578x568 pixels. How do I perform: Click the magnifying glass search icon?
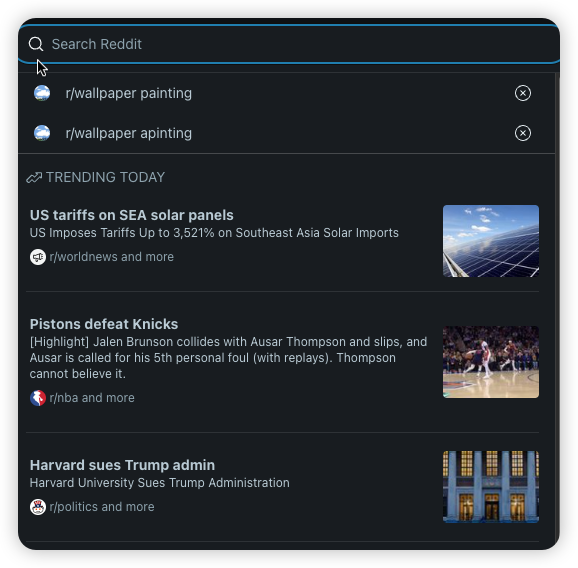[36, 44]
